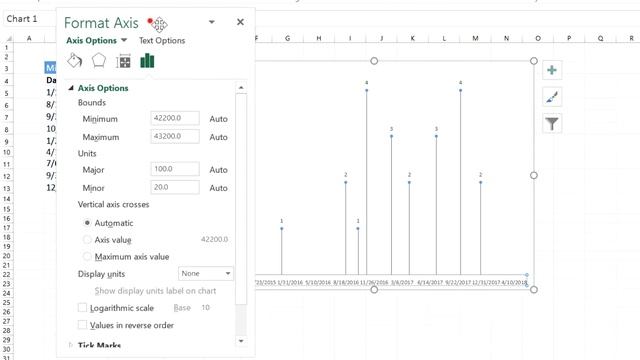Select the Axis Options bar chart icon

click(147, 61)
